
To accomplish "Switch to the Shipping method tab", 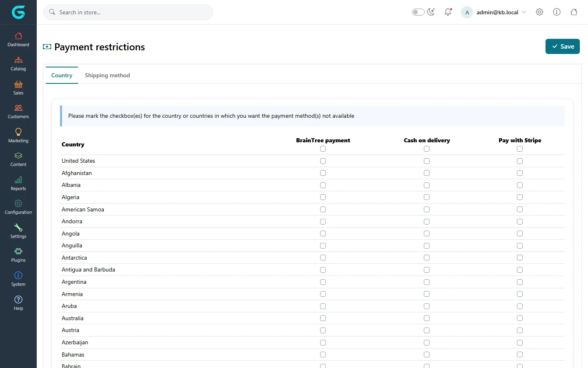I will click(x=107, y=75).
